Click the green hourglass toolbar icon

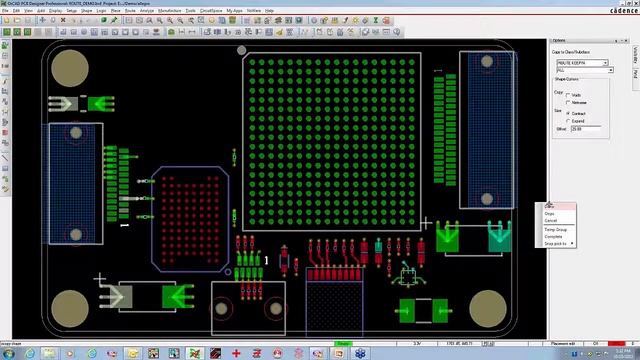click(376, 20)
